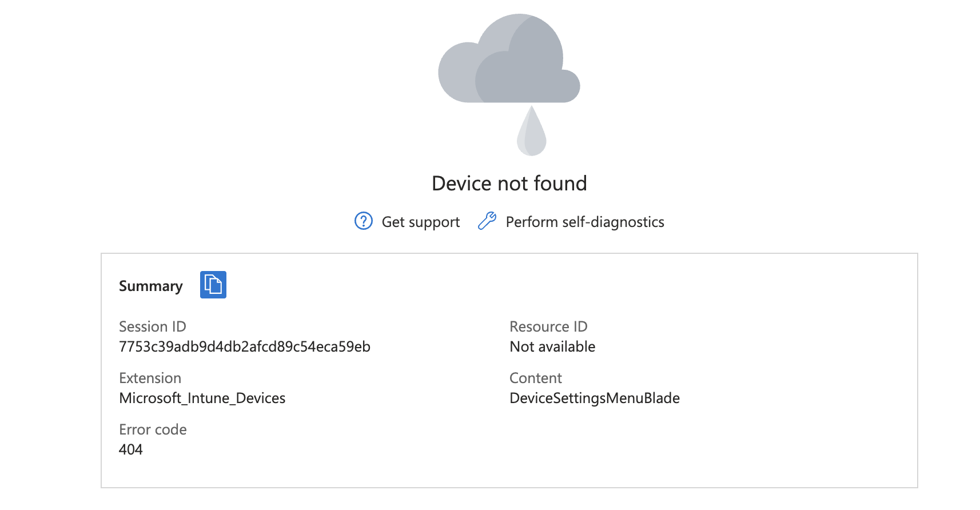Screen dimensions: 980x510
Task: Click the copy Summary icon
Action: coord(213,285)
